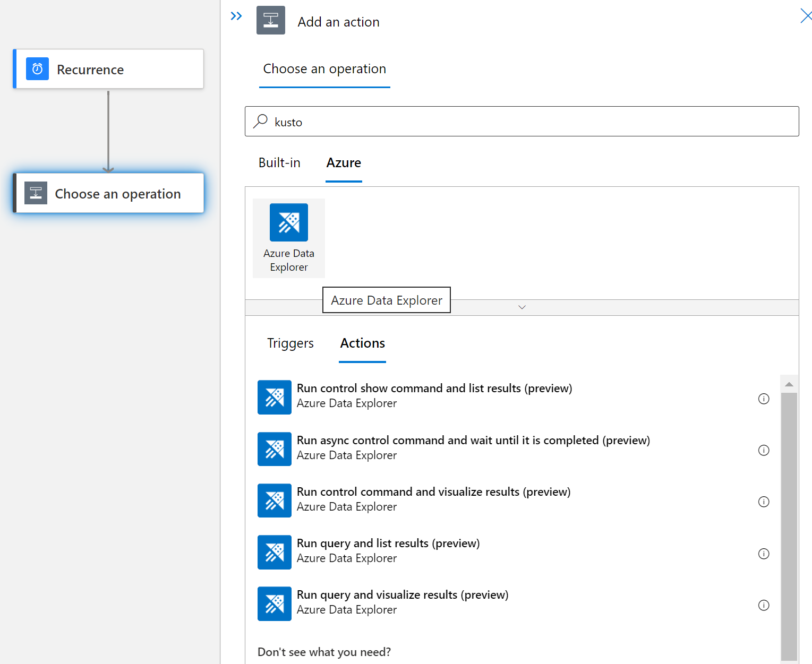Click icon for Run query and list results
Screen dimensions: 812x664
[x=275, y=552]
